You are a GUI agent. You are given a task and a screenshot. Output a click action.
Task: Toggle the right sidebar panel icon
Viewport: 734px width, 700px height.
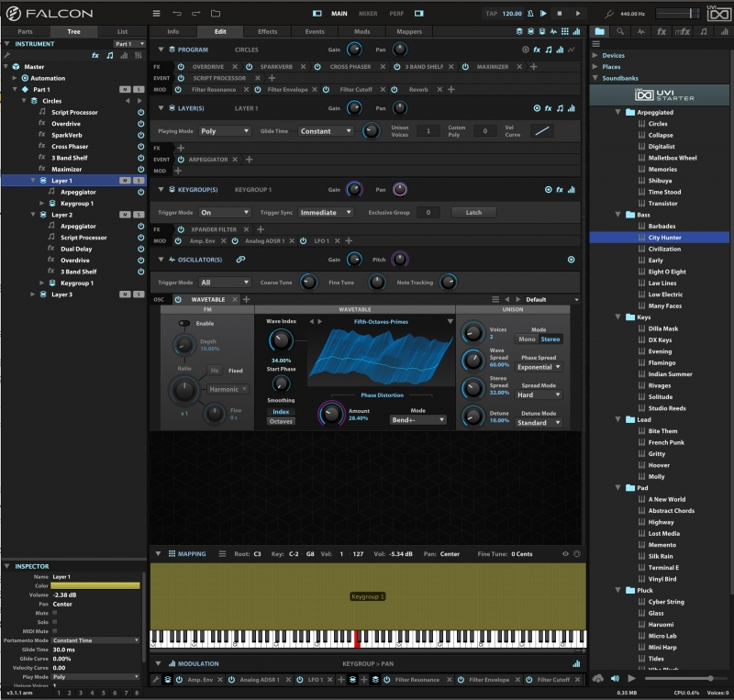tap(419, 14)
